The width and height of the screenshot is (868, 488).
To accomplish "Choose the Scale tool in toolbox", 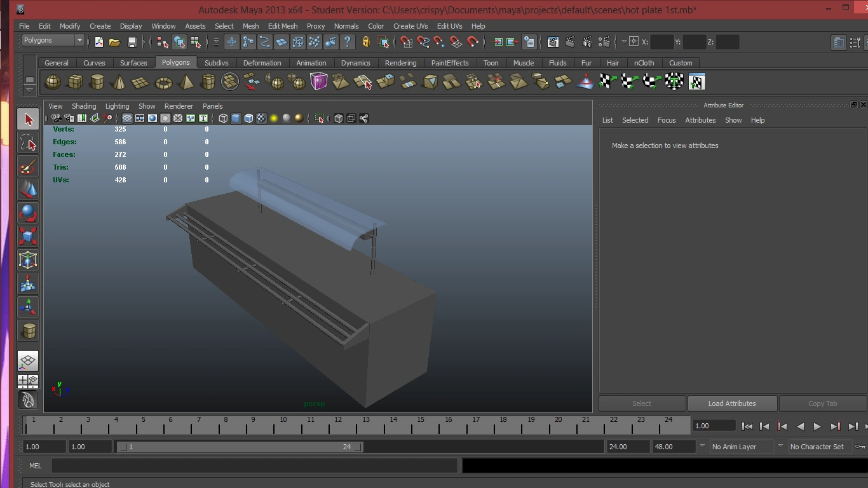I will click(27, 236).
